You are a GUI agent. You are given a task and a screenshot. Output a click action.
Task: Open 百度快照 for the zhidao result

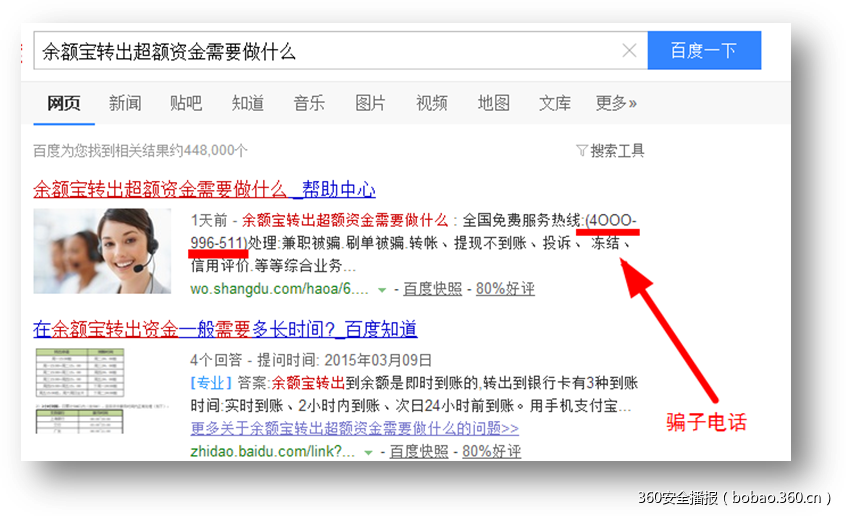[419, 451]
